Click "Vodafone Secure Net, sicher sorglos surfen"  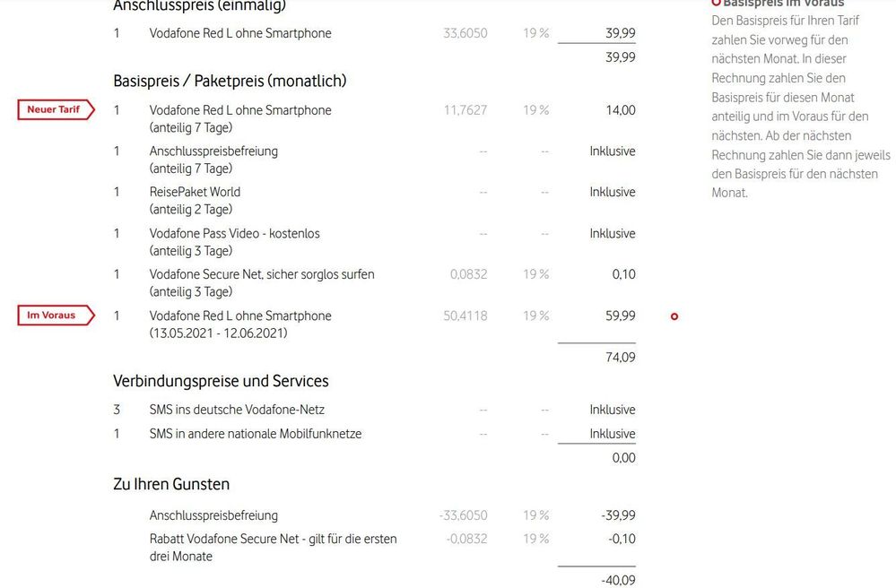click(x=262, y=274)
